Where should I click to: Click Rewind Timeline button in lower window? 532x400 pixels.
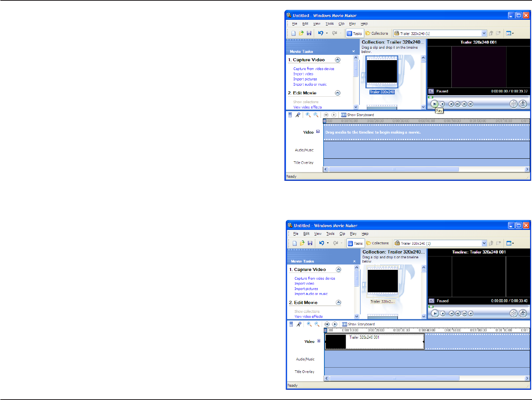point(327,324)
